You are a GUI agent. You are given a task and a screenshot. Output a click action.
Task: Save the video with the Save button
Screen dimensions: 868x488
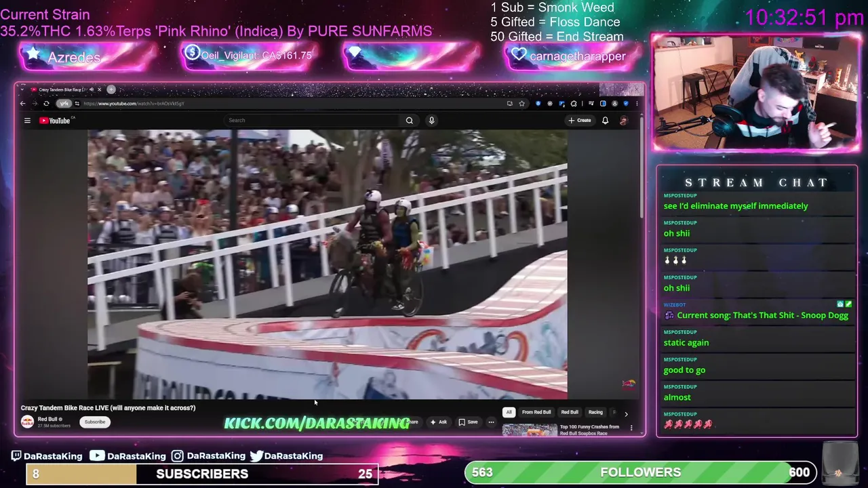pos(468,422)
